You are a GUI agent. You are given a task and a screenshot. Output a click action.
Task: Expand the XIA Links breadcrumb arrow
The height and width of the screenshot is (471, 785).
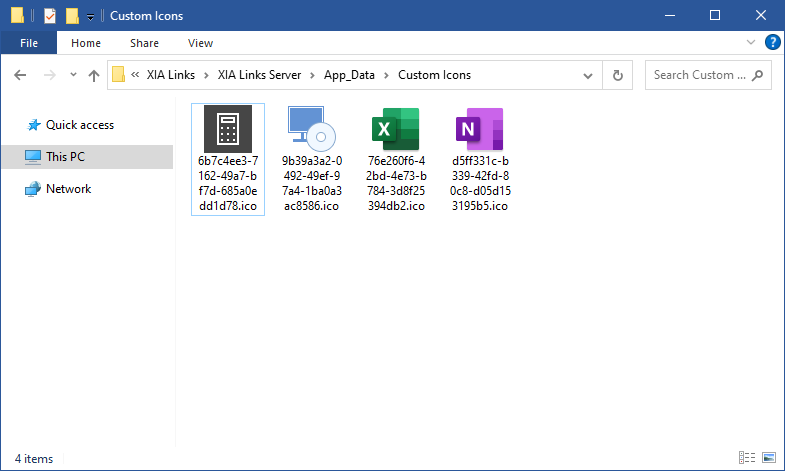click(x=206, y=76)
